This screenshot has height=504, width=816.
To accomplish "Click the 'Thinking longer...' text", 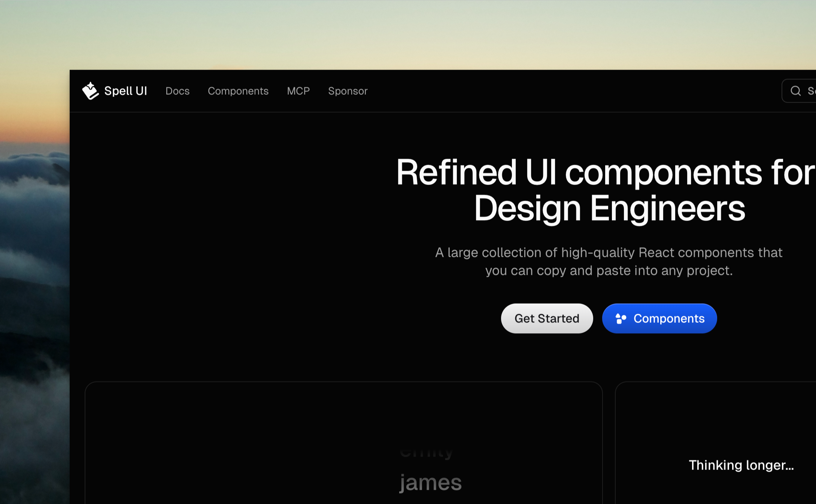I will (741, 465).
